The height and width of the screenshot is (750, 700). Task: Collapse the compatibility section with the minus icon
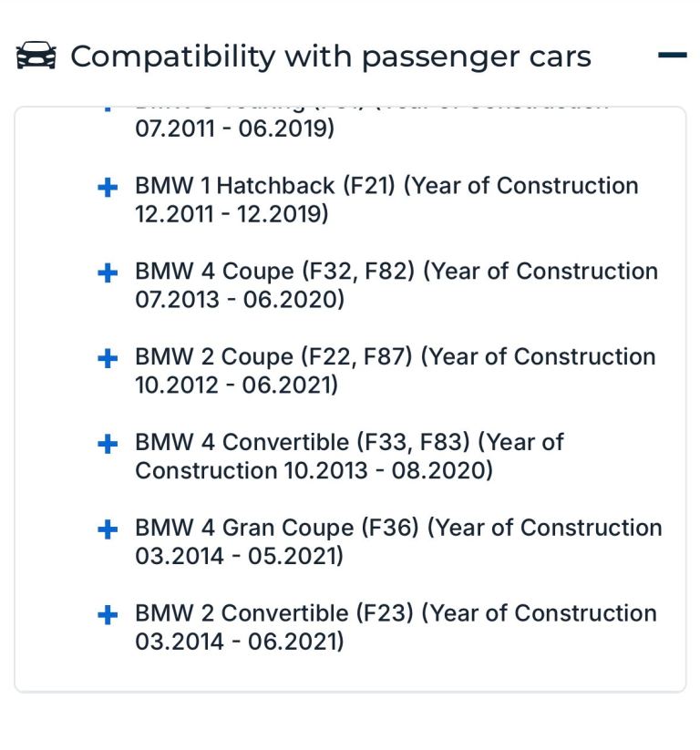coord(673,56)
